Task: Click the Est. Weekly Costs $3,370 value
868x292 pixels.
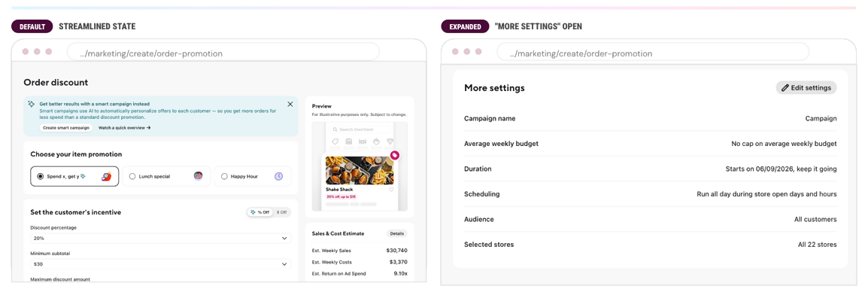Action: [398, 262]
